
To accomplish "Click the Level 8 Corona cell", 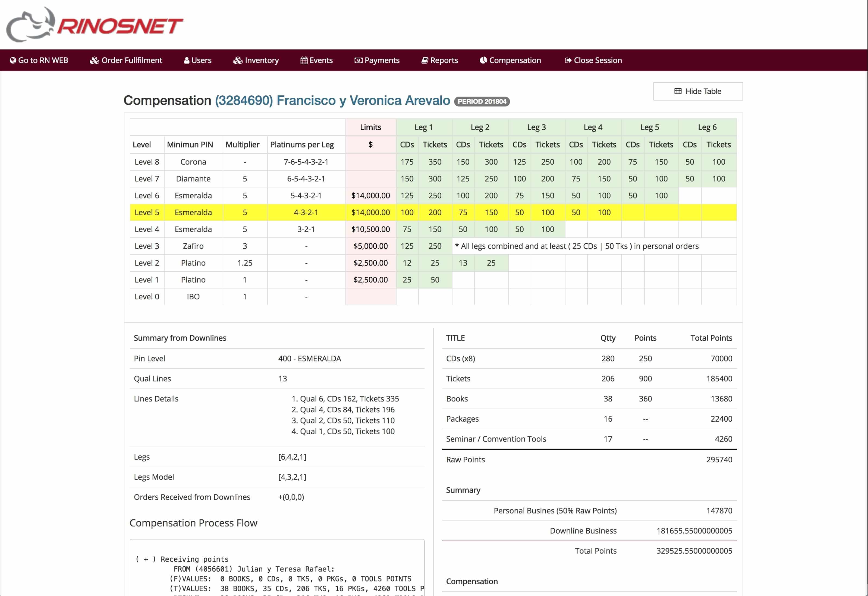I will [x=193, y=162].
